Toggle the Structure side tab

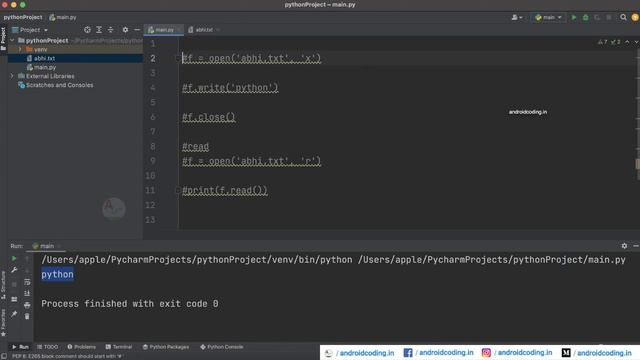point(3,285)
